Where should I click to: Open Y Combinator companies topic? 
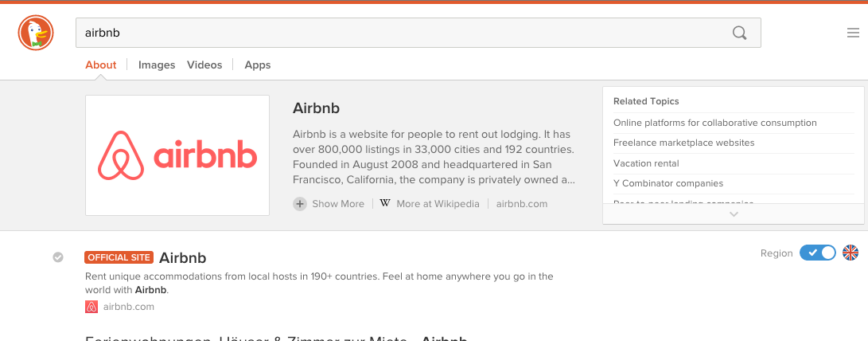668,183
